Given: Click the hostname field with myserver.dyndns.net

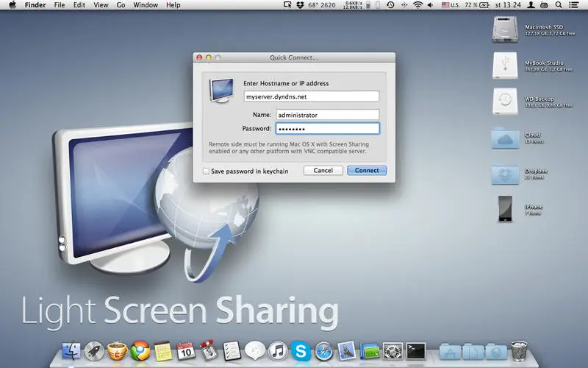Looking at the screenshot, I should [312, 96].
